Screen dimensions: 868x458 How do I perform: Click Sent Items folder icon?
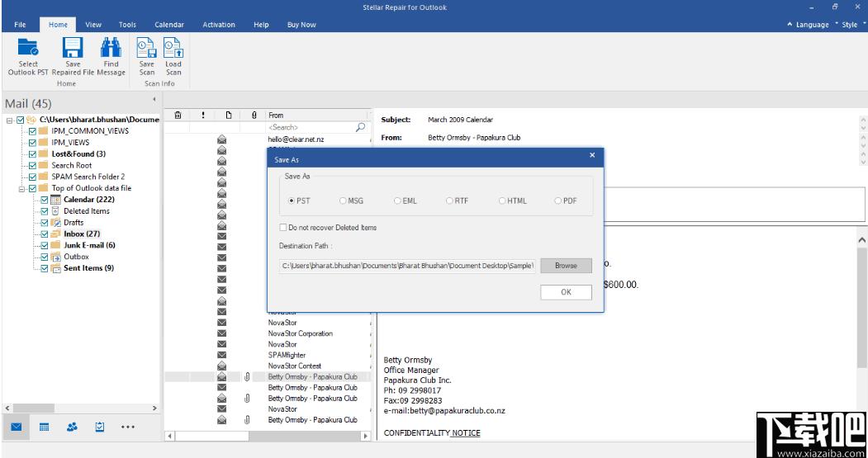point(56,268)
